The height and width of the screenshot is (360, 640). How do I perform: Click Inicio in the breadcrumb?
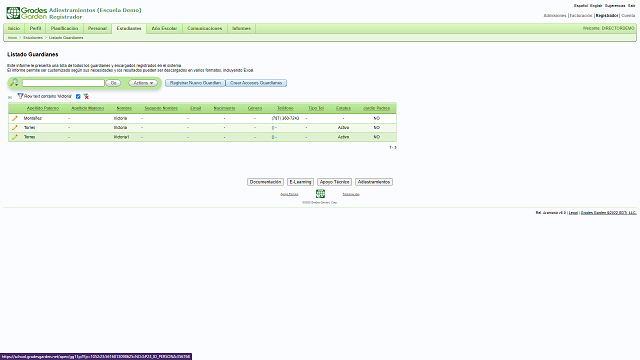pyautogui.click(x=12, y=38)
